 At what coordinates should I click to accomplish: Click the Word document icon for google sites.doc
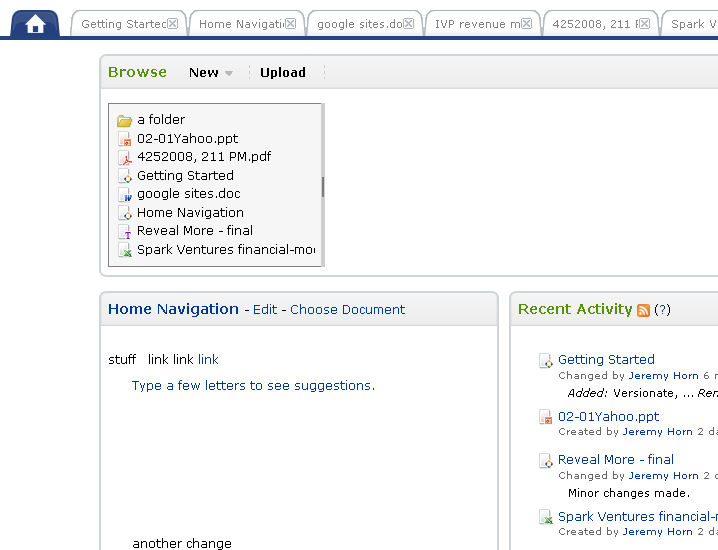click(125, 195)
